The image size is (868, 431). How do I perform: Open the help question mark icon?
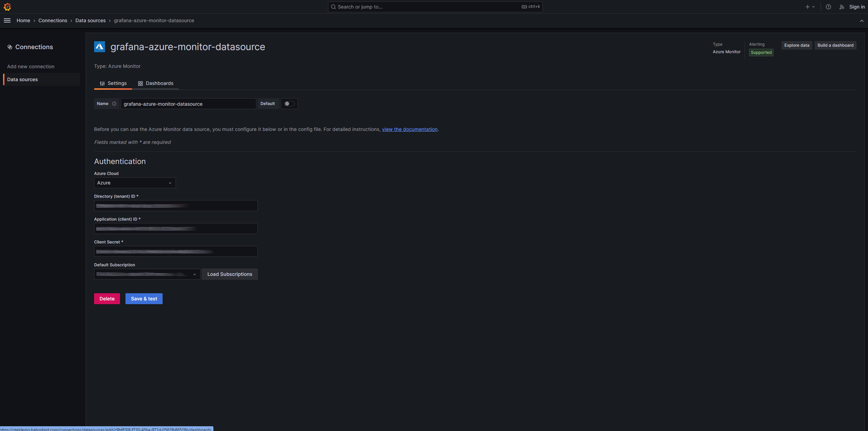coord(828,7)
